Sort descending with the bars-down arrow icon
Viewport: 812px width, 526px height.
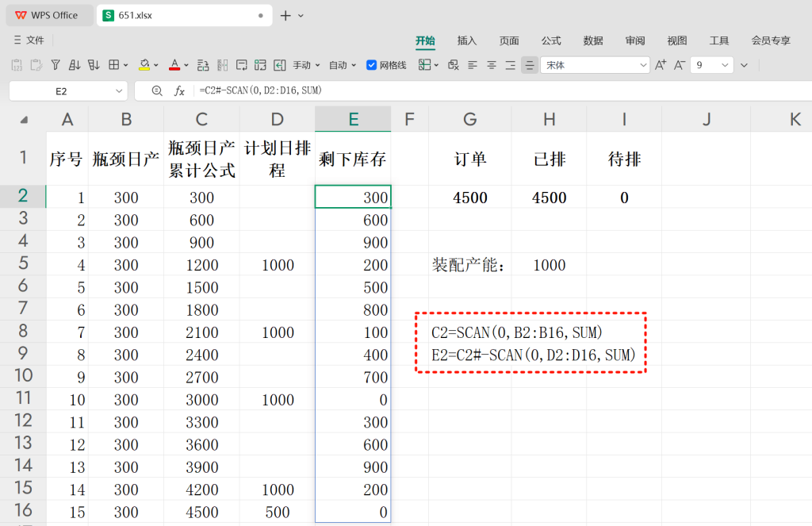pyautogui.click(x=94, y=65)
